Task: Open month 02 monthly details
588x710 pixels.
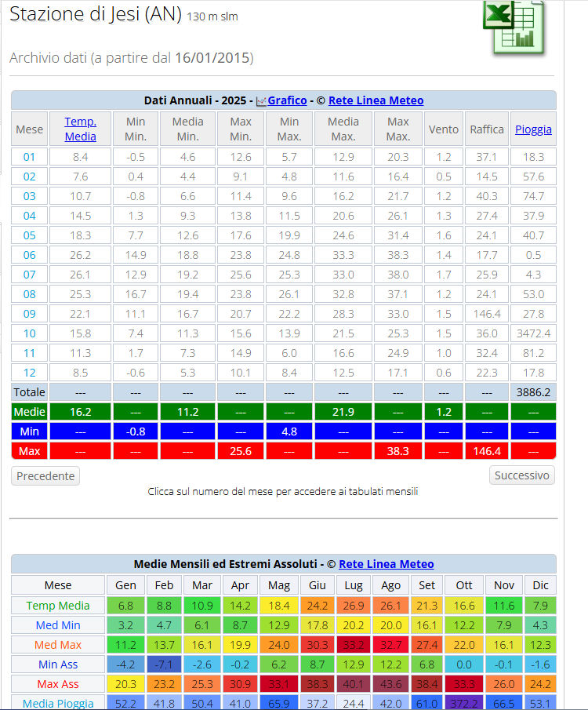Action: pos(29,177)
